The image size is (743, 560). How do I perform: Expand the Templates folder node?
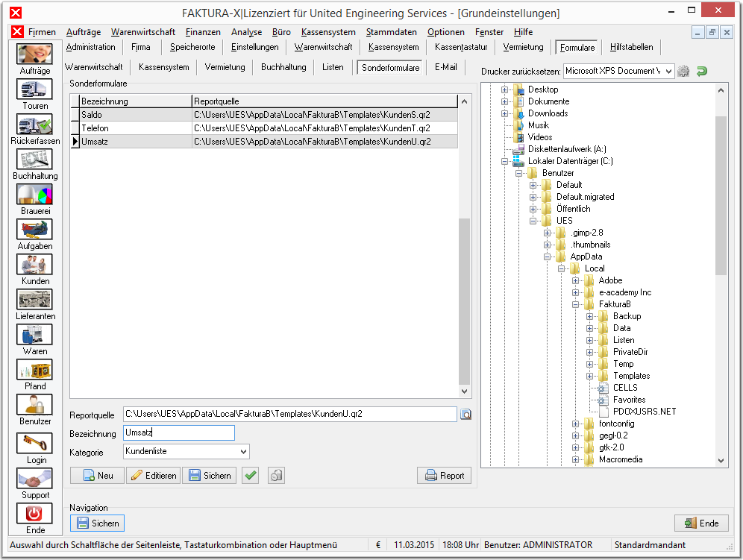click(x=589, y=376)
